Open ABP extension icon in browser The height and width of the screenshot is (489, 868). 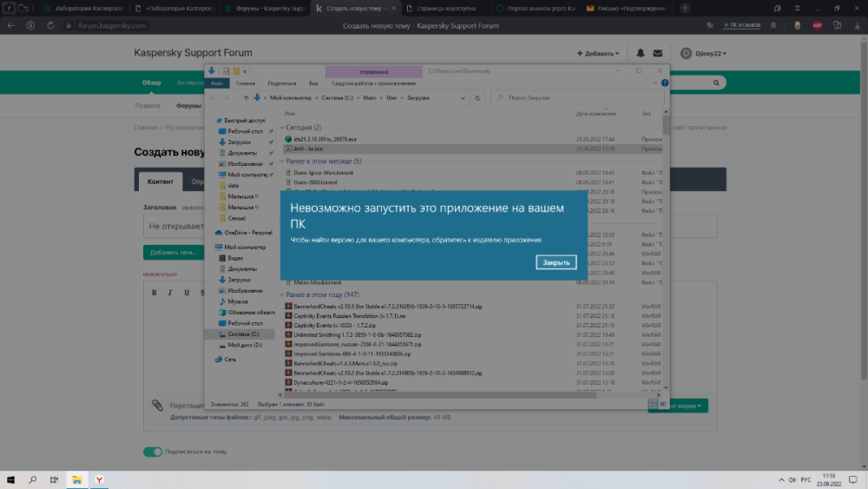817,25
